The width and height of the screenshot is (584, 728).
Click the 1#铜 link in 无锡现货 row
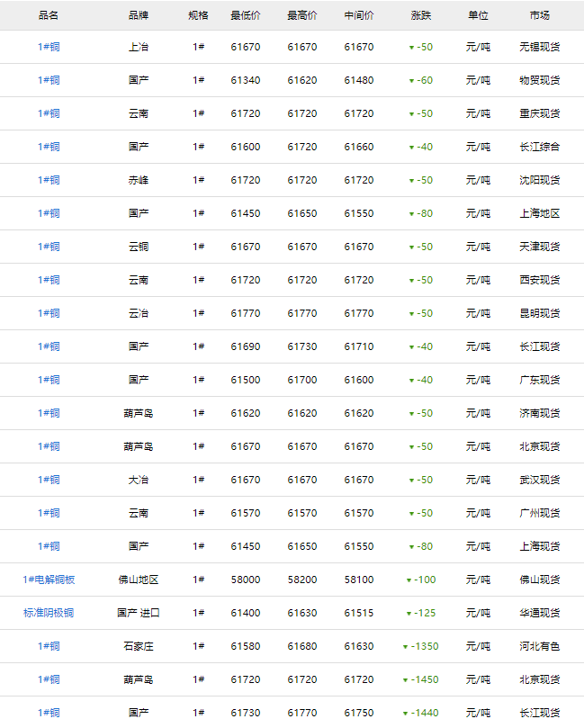49,47
